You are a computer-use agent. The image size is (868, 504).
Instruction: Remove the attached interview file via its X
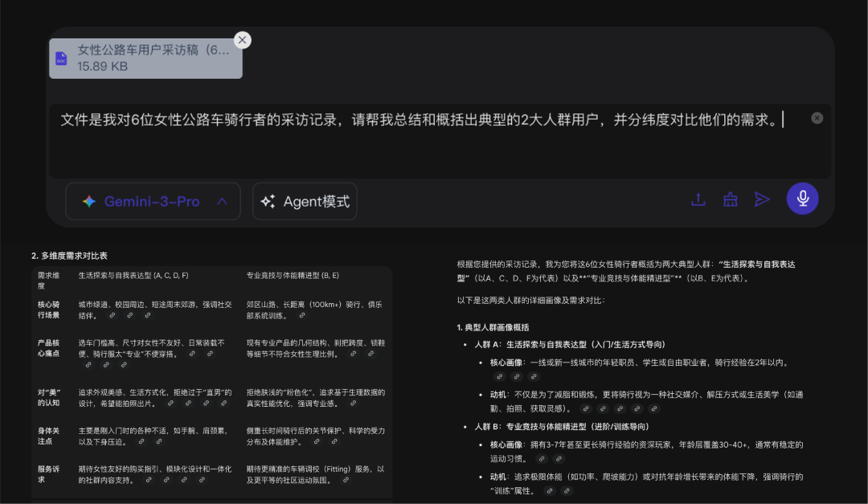tap(242, 39)
